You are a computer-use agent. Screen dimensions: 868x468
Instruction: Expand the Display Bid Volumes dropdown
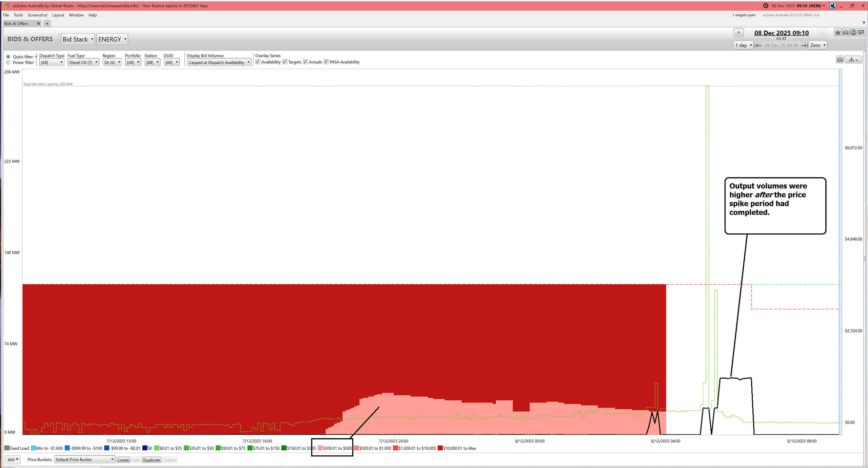point(219,62)
